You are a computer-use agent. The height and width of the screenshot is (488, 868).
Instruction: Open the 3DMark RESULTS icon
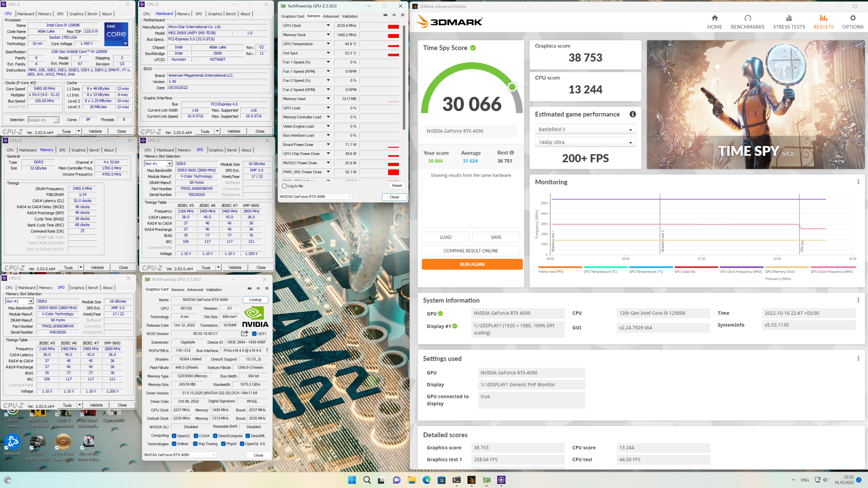click(x=823, y=18)
